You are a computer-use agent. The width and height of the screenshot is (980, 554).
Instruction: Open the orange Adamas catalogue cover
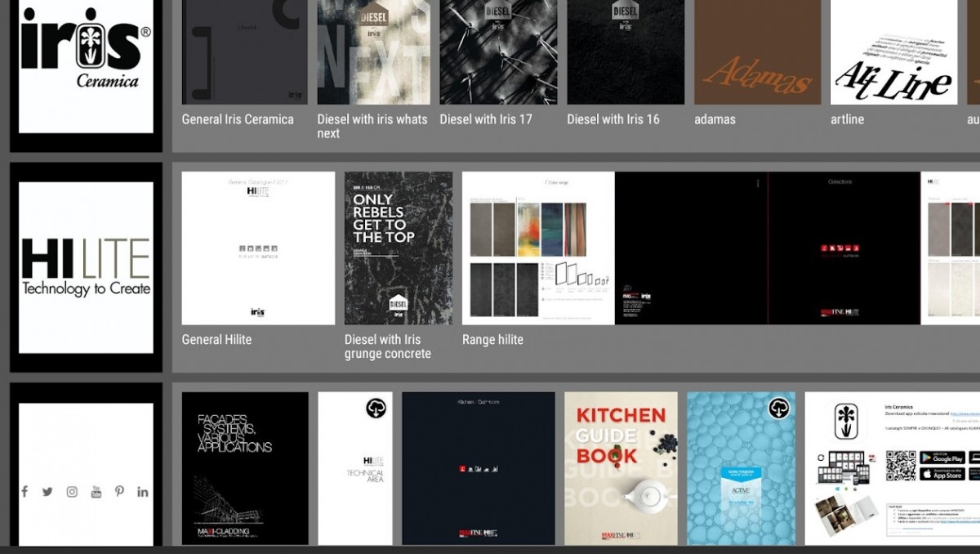[x=758, y=52]
